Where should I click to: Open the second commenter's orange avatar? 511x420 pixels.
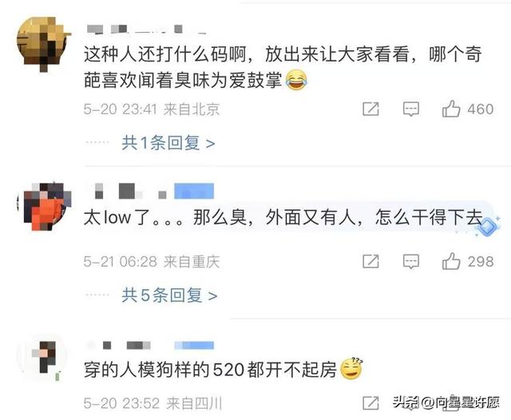(x=44, y=207)
